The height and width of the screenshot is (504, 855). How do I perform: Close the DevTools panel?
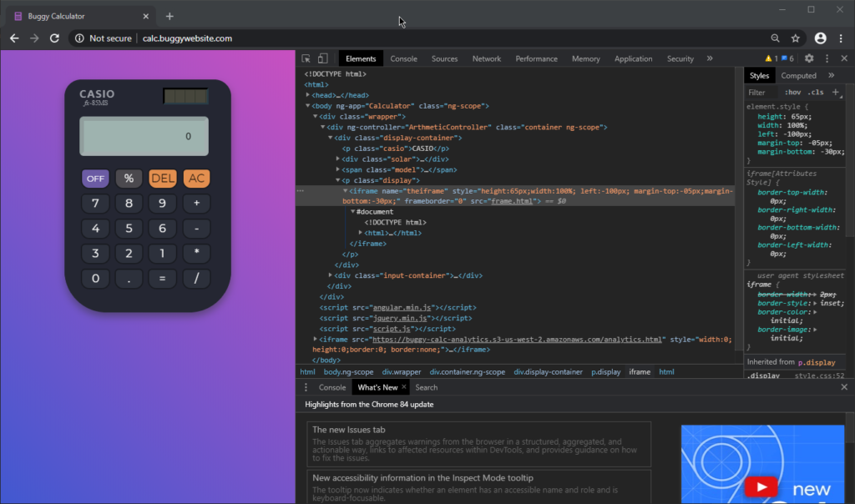pos(844,58)
